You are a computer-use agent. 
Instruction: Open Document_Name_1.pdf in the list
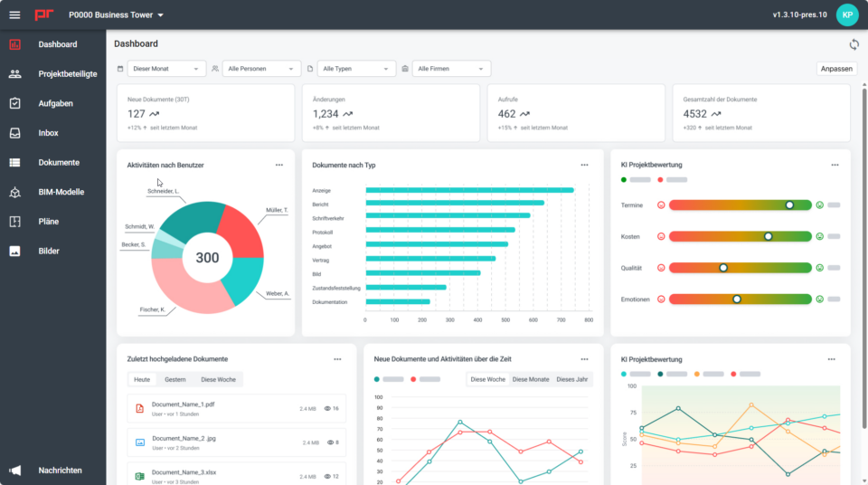(183, 404)
